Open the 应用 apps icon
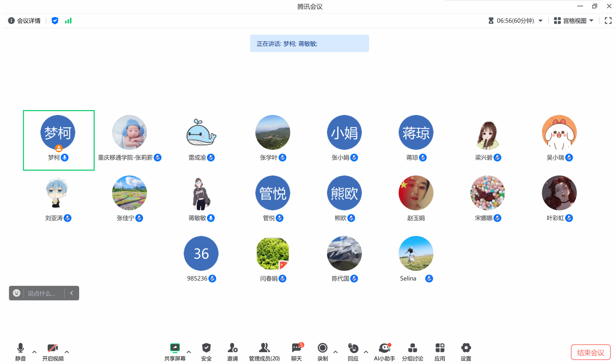This screenshot has height=364, width=616. click(440, 352)
